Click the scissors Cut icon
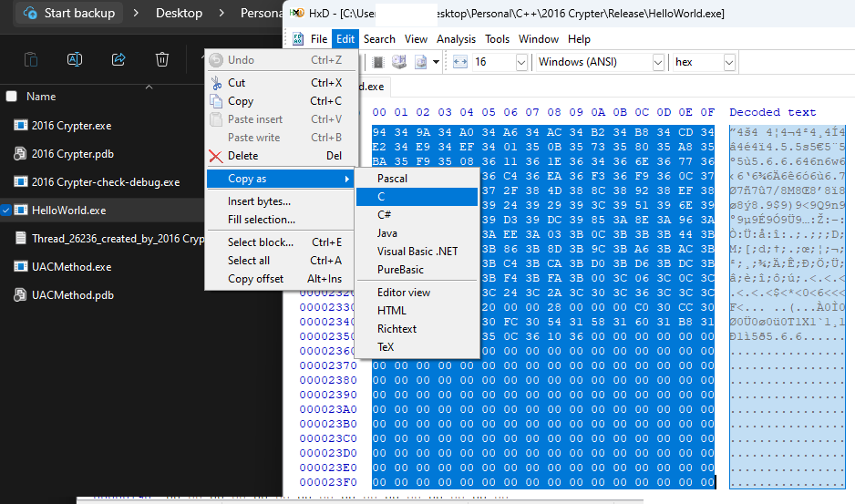 (x=216, y=83)
